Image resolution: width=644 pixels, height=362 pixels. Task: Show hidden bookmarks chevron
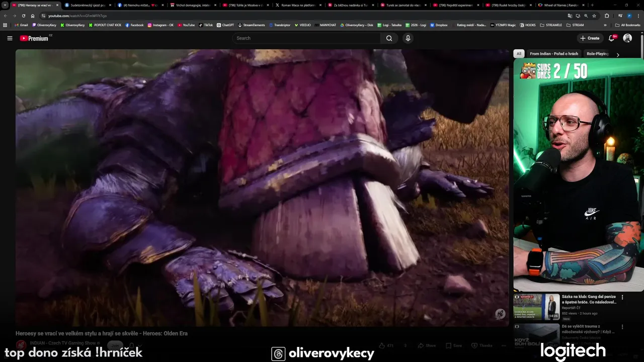605,25
